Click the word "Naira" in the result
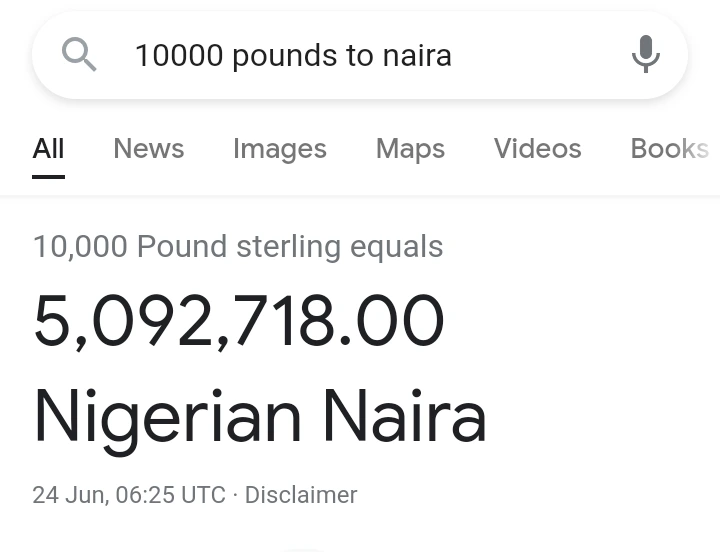The width and height of the screenshot is (720, 552). pos(404,417)
